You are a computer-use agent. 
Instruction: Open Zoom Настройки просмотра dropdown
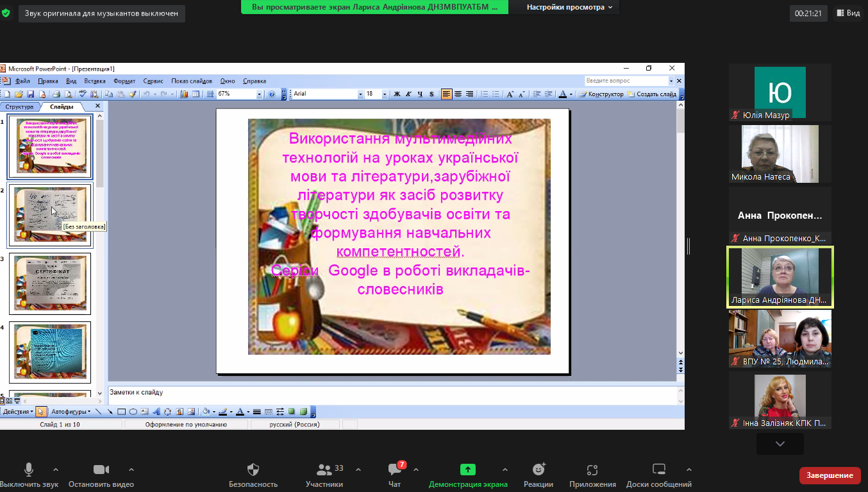click(x=569, y=7)
